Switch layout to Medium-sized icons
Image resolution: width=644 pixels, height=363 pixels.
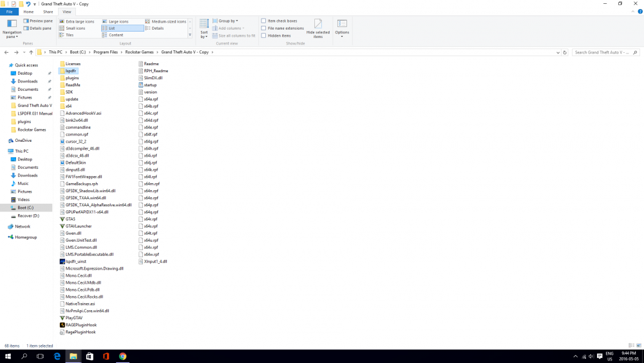point(166,21)
